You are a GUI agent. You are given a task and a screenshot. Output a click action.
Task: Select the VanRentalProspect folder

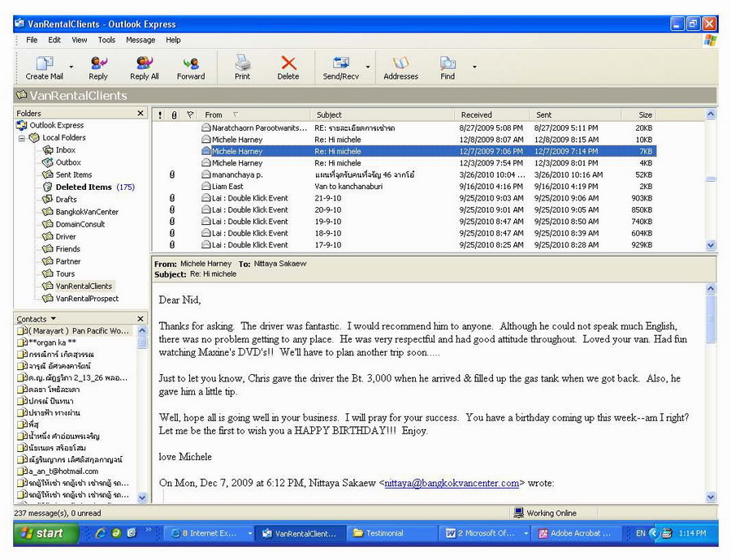(80, 299)
